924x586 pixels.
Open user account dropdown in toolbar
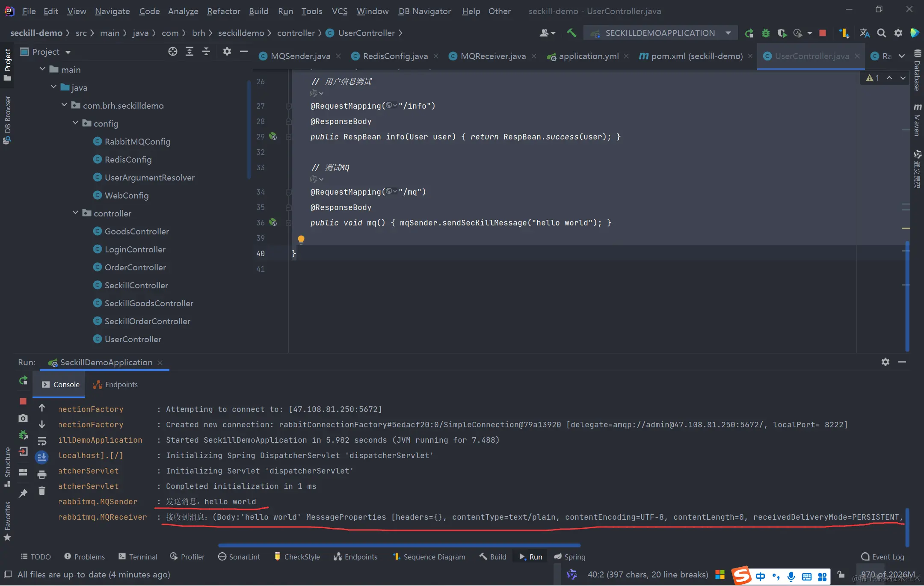pyautogui.click(x=547, y=33)
